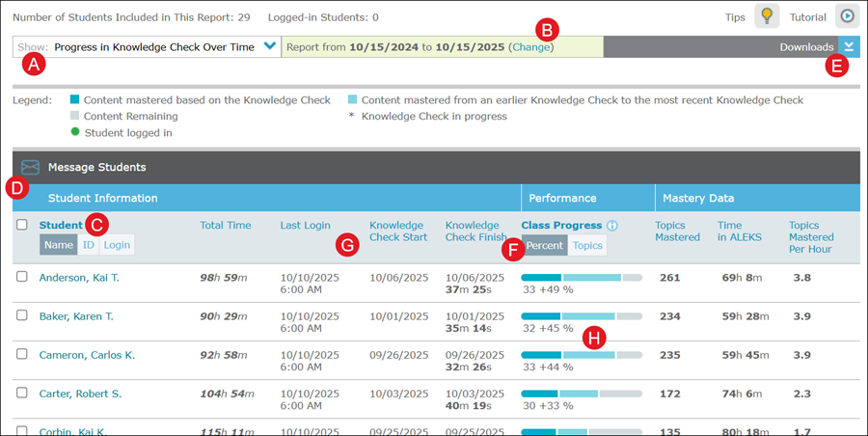Click Change link for report dates

click(x=529, y=46)
